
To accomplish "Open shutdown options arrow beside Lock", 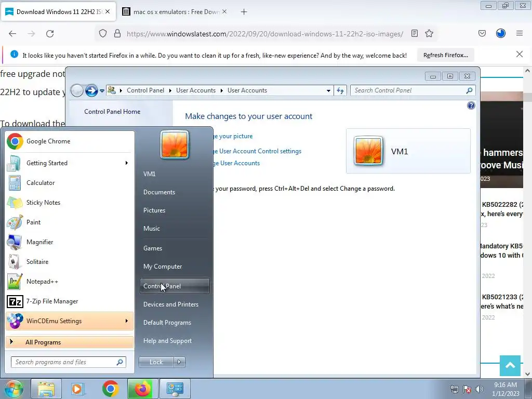I will [179, 362].
